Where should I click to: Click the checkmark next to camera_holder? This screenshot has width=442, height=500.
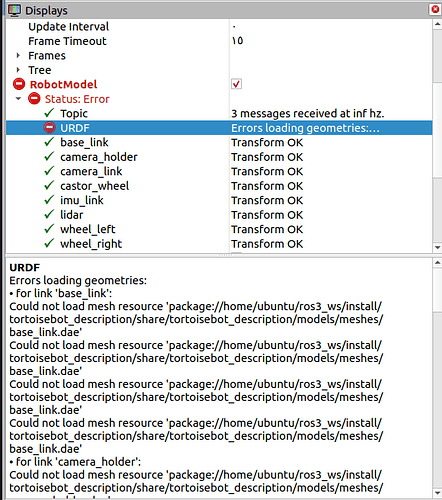[x=49, y=156]
